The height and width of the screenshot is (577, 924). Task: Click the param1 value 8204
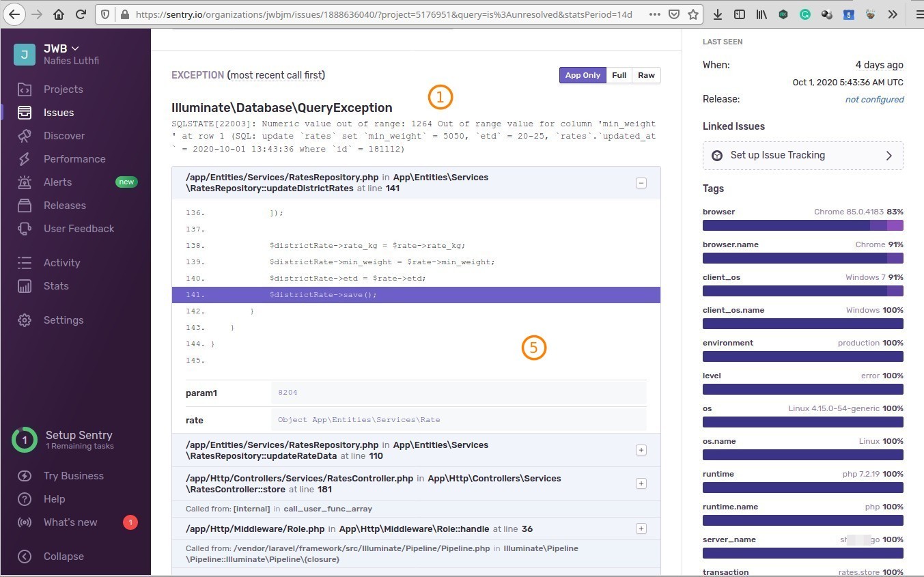[288, 393]
